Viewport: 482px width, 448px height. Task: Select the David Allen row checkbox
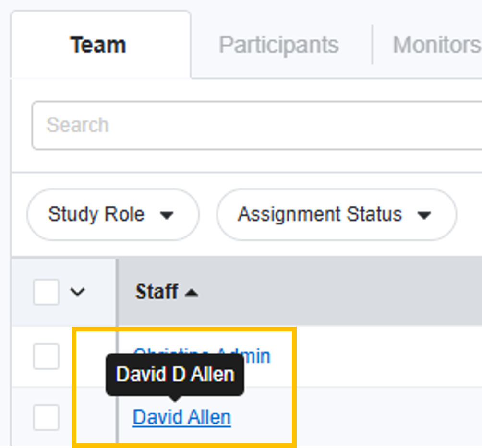[46, 417]
